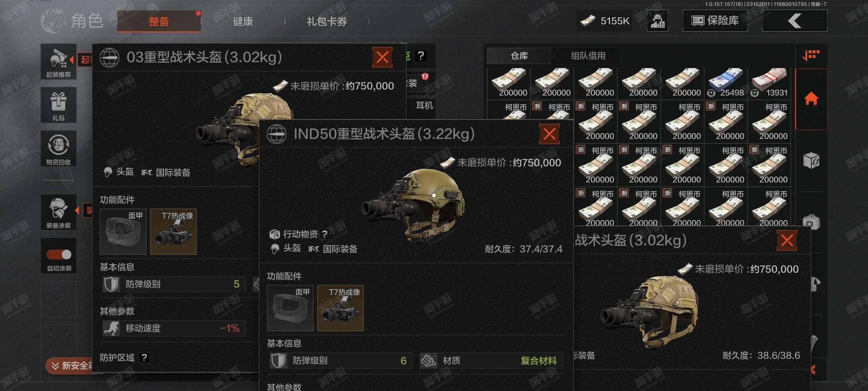Open the 礼包卡券 tab
Image resolution: width=868 pixels, height=391 pixels.
[327, 21]
